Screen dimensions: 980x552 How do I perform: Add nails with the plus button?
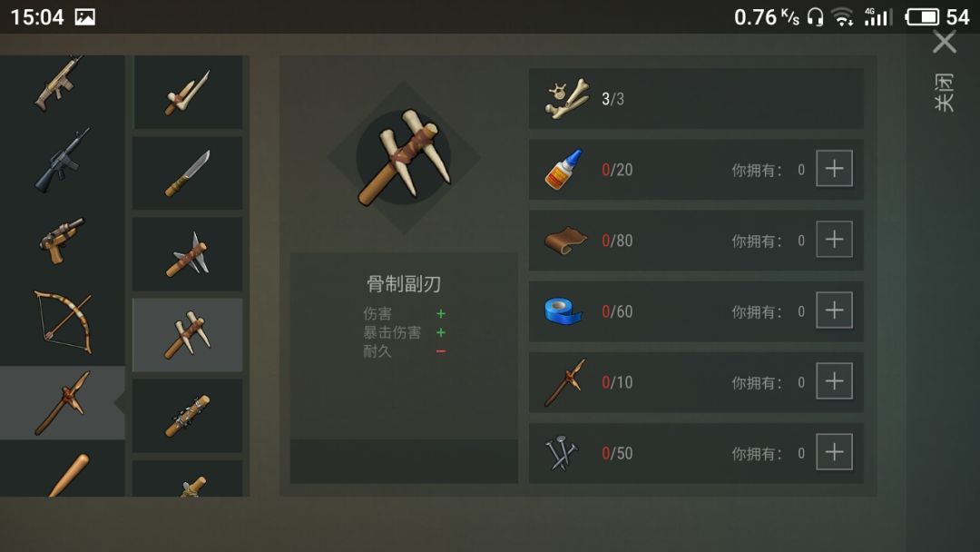pyautogui.click(x=835, y=452)
